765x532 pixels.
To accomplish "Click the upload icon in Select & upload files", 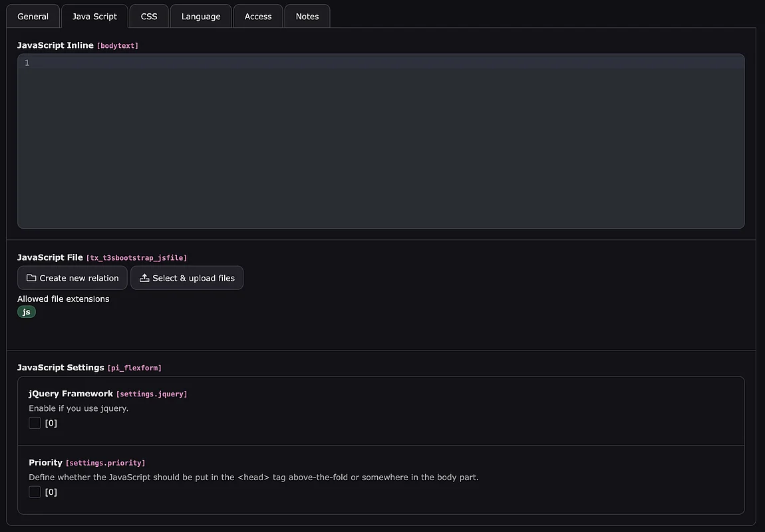I will click(x=144, y=278).
